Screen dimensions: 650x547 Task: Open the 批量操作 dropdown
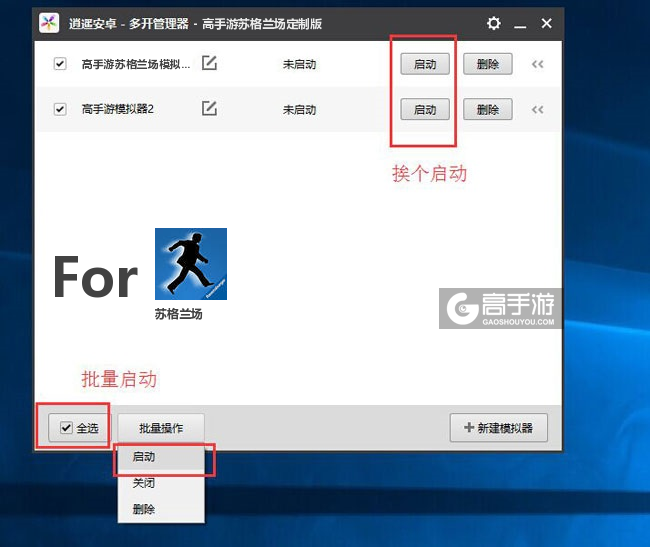(161, 428)
